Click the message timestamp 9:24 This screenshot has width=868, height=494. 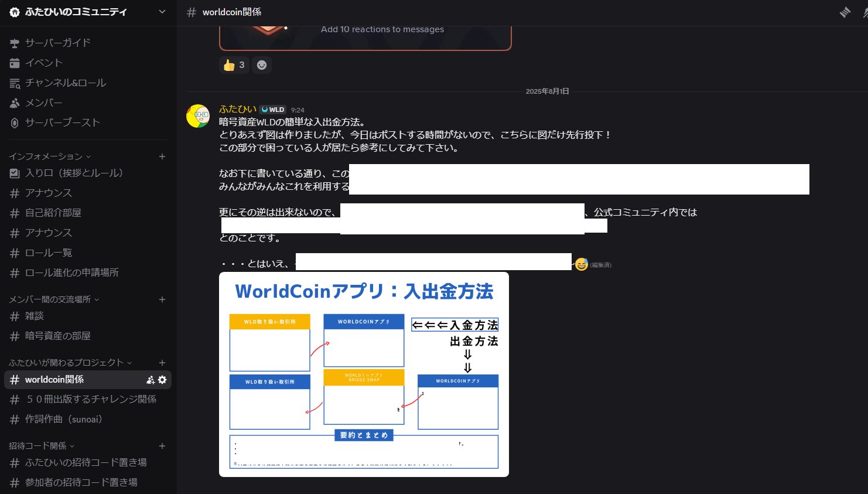(x=298, y=110)
